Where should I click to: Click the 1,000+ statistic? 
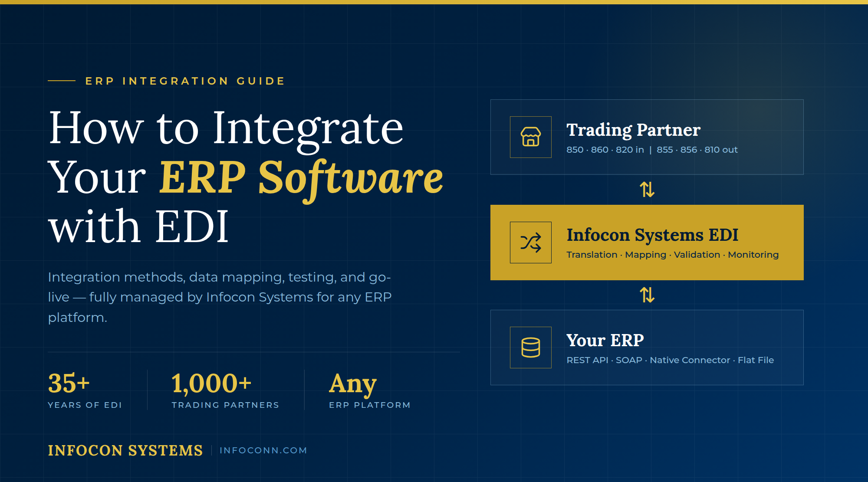pyautogui.click(x=212, y=384)
